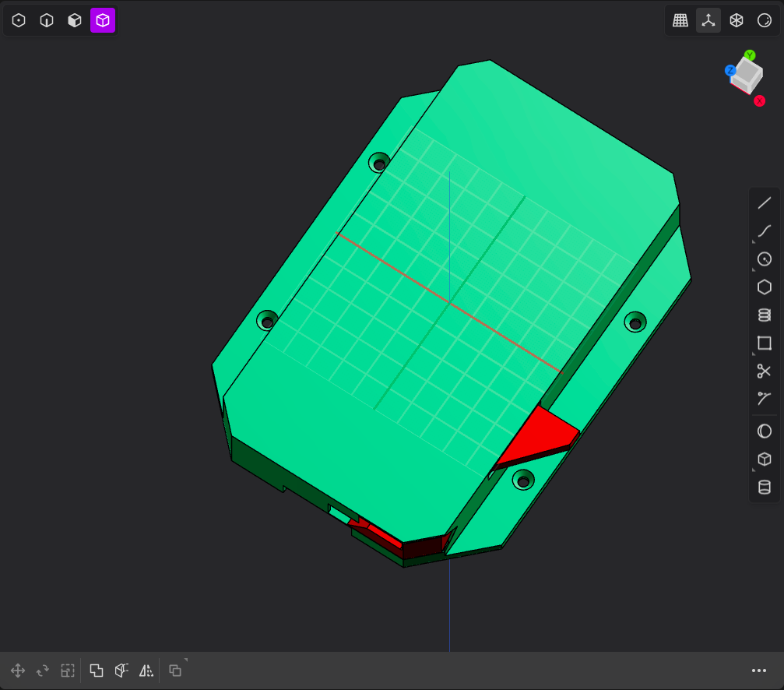Select the mirror tool
This screenshot has width=784, height=690.
pyautogui.click(x=146, y=671)
